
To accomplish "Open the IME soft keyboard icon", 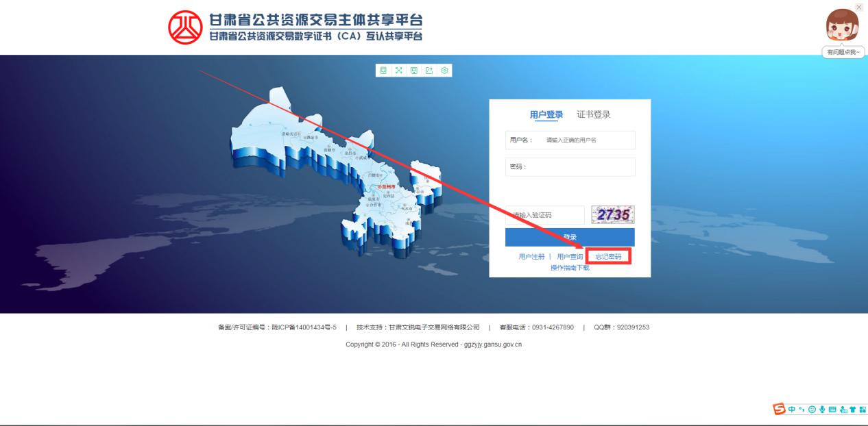I will [x=831, y=410].
